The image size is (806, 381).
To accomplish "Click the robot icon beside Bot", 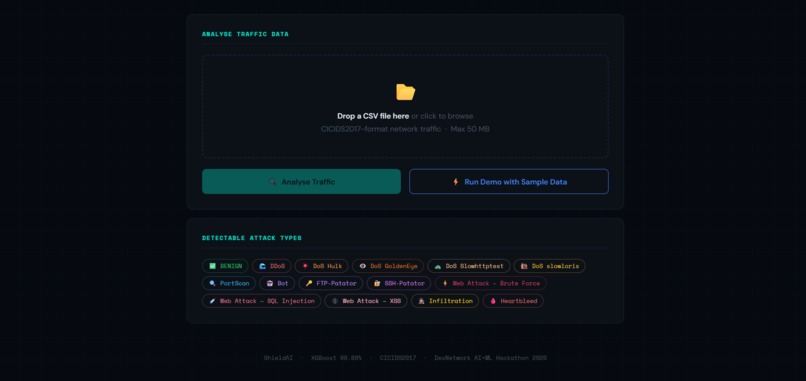I will [270, 283].
